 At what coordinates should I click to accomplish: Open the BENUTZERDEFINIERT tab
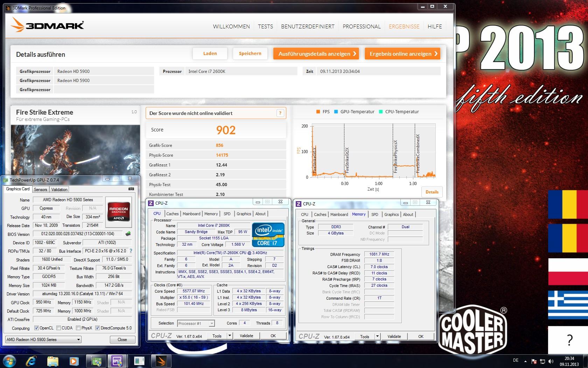pyautogui.click(x=308, y=26)
